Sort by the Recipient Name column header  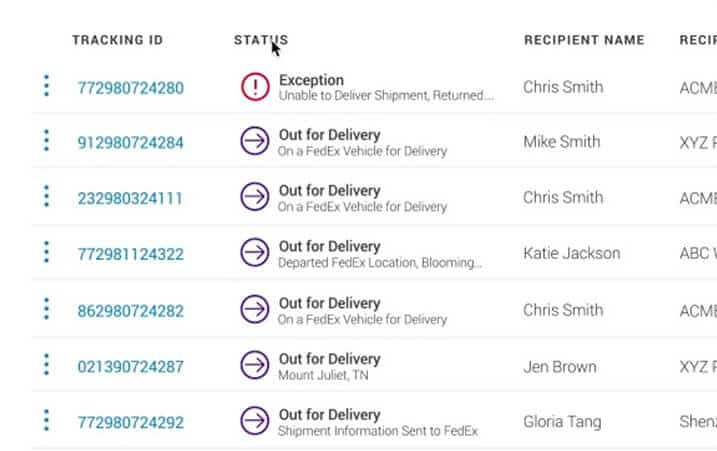click(x=584, y=40)
